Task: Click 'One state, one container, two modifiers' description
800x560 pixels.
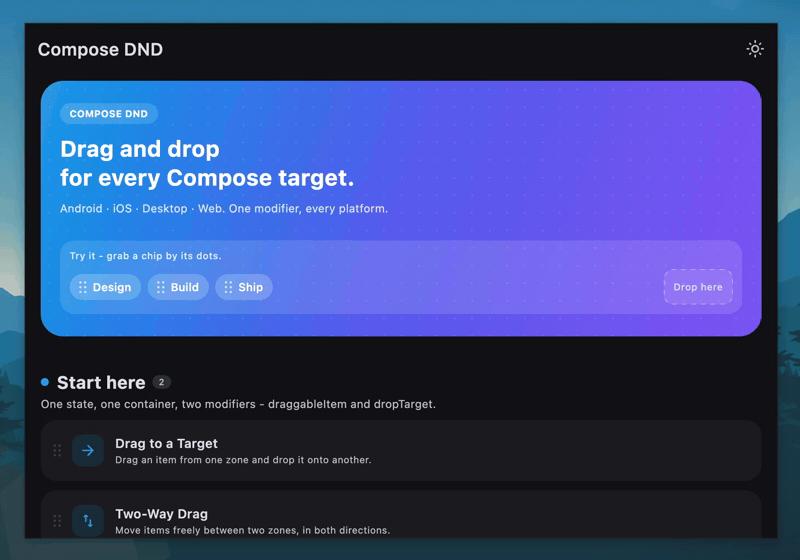Action: coord(238,404)
